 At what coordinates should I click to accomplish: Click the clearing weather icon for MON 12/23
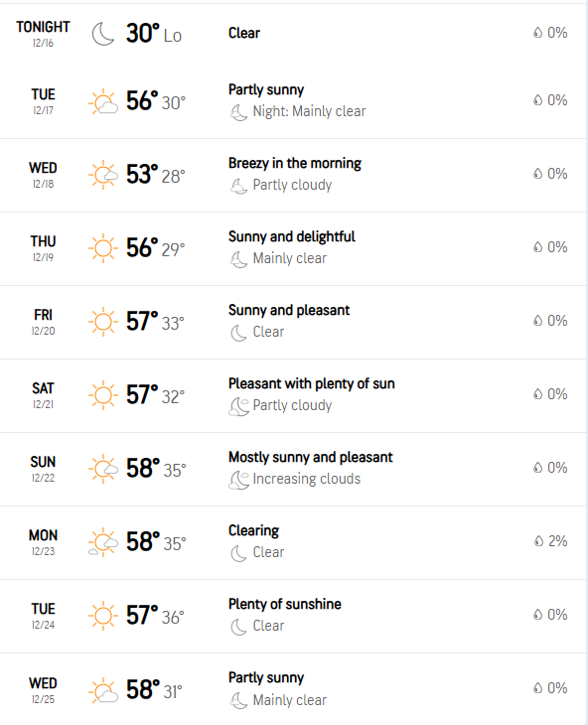103,542
